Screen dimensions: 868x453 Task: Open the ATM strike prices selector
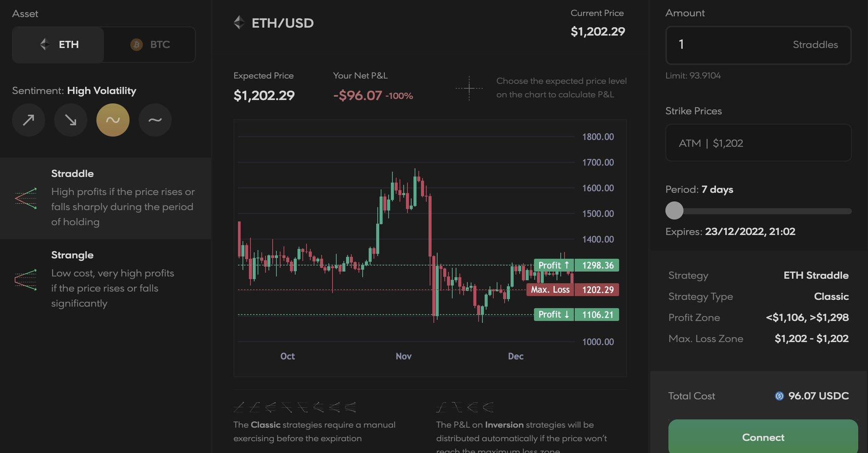coord(758,143)
